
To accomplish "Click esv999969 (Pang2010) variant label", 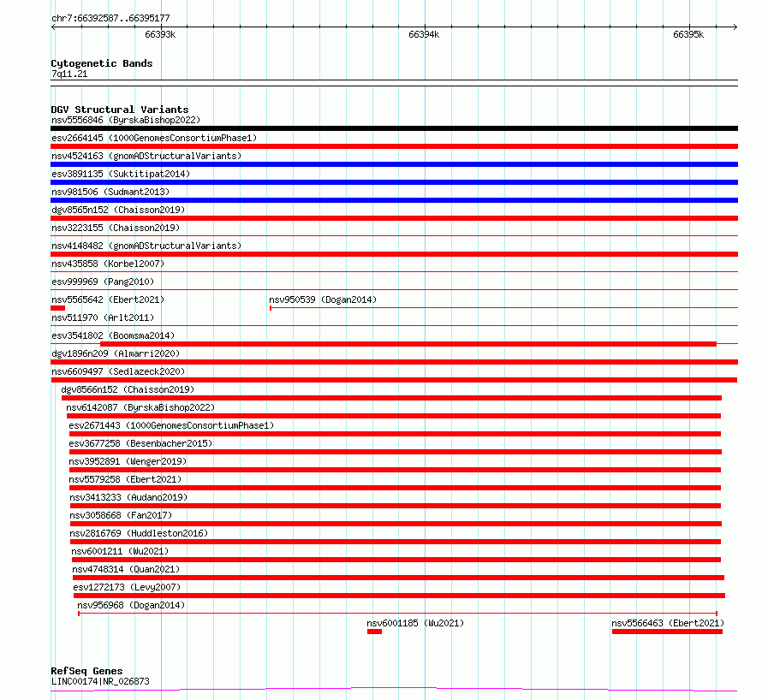I will (103, 282).
